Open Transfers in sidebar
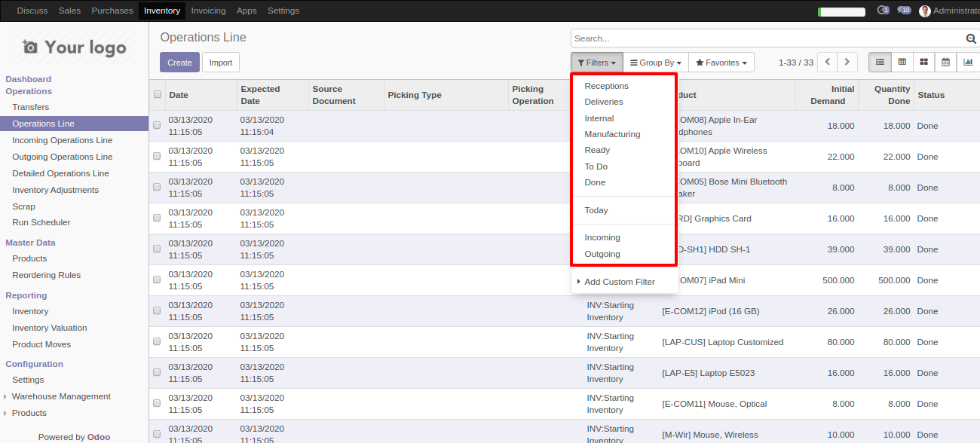Viewport: 980px width, 443px height. click(31, 107)
